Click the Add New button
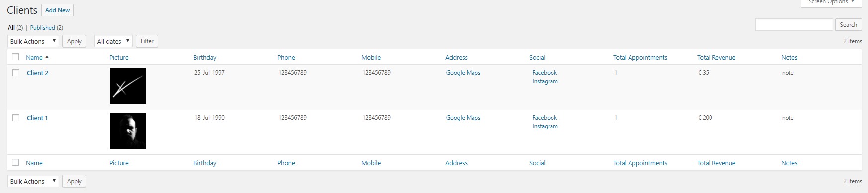868x193 pixels. click(57, 10)
